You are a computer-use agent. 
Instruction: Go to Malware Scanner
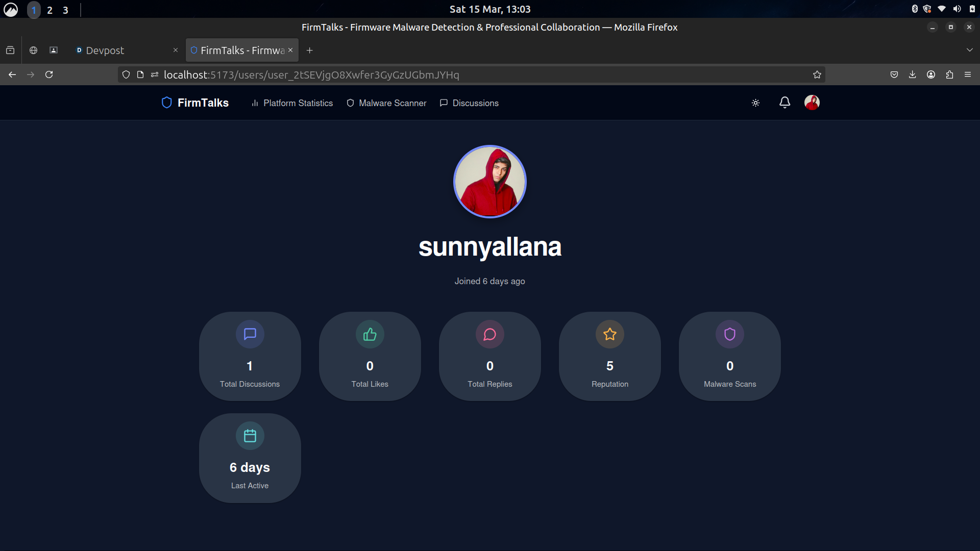(x=386, y=103)
